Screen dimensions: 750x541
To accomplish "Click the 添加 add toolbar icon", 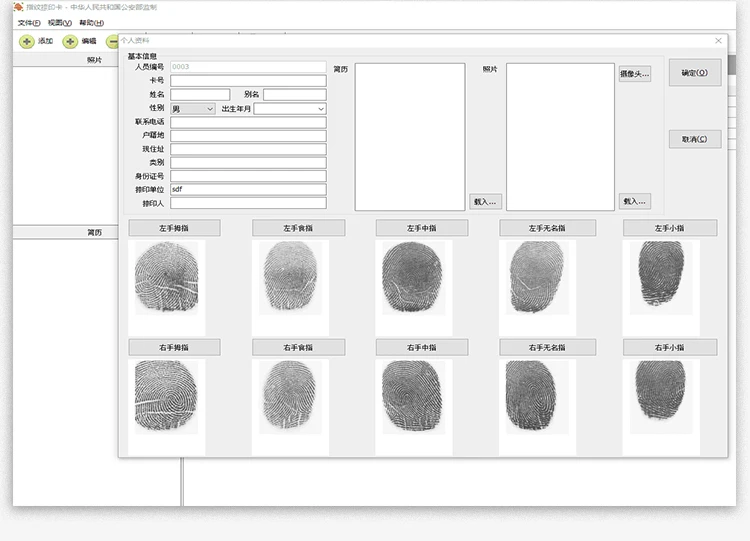I will click(x=27, y=42).
